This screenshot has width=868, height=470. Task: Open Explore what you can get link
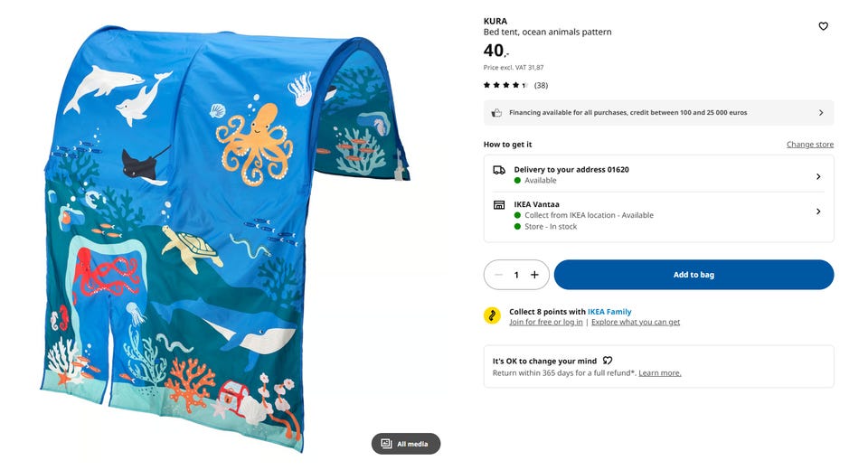pos(636,322)
